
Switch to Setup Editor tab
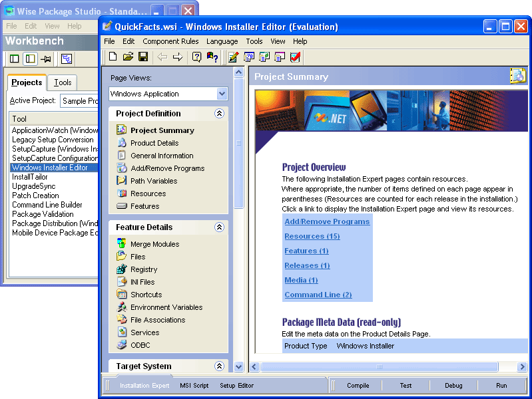pos(236,386)
